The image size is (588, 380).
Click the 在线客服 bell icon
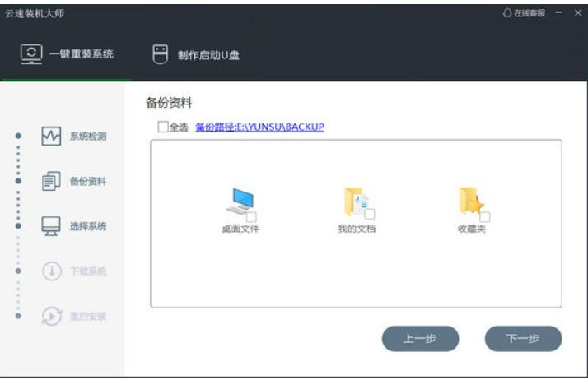click(507, 12)
